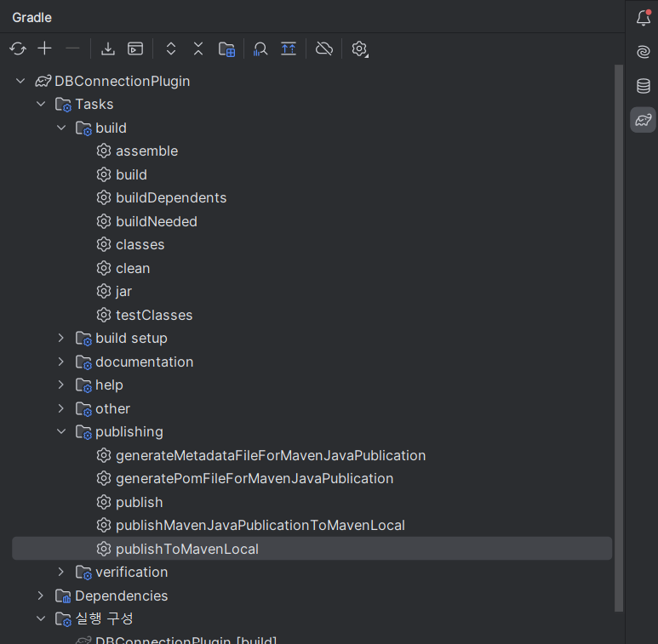
Task: Click the gear icon beside clean
Action: coord(104,268)
